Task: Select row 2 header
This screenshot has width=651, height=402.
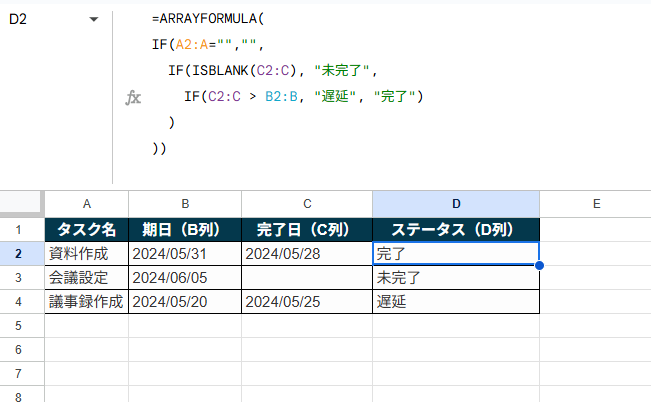Action: (x=18, y=254)
